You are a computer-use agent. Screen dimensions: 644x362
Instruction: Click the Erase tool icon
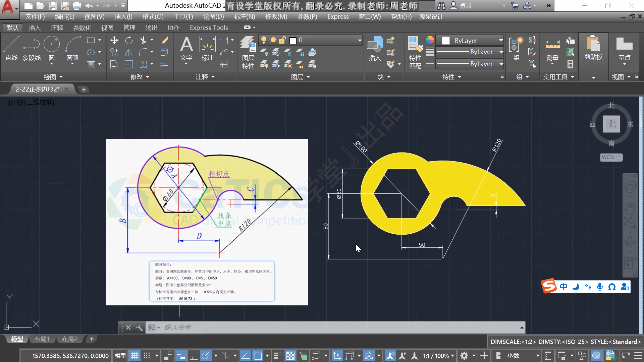click(x=164, y=41)
